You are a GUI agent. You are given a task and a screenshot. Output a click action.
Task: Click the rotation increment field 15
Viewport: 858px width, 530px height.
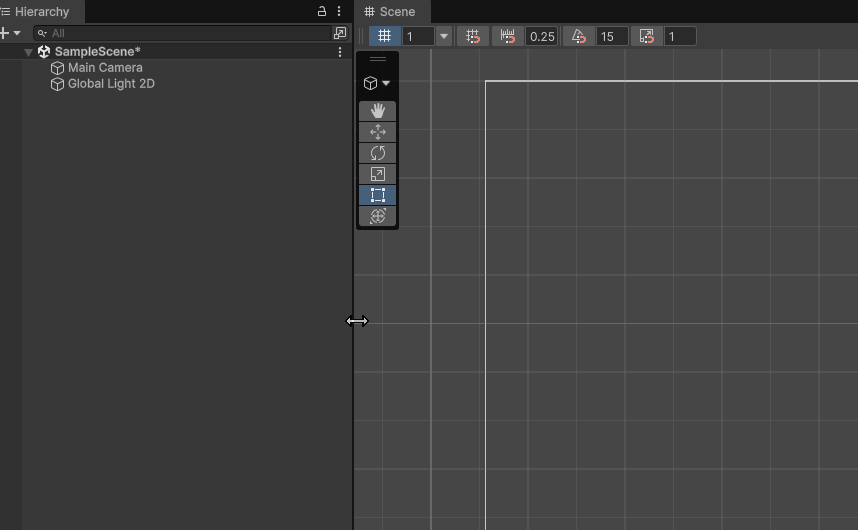pyautogui.click(x=612, y=37)
